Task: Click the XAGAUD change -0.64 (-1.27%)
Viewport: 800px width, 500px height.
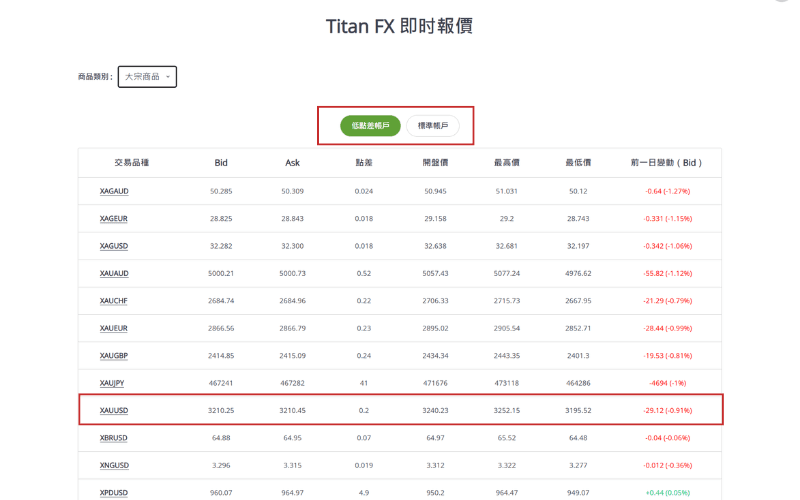Action: click(x=667, y=191)
